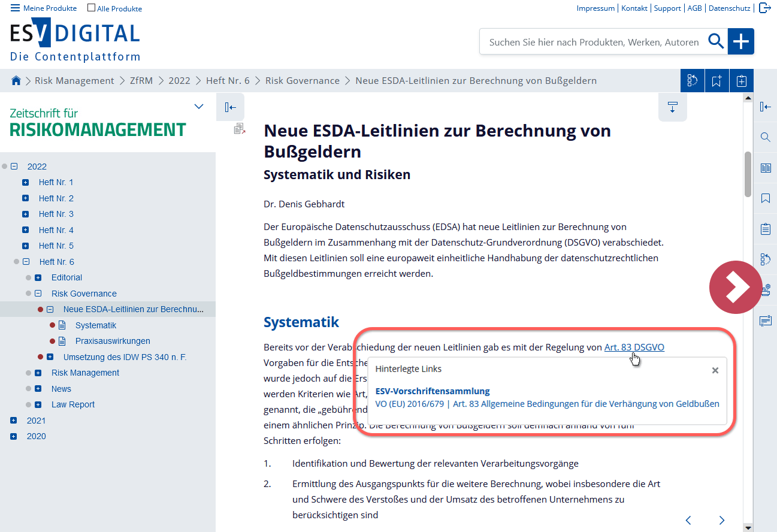Open the Zeitschrift für Risikomanagement dropdown chevron
Viewport: 777px width, 532px height.
pos(199,107)
